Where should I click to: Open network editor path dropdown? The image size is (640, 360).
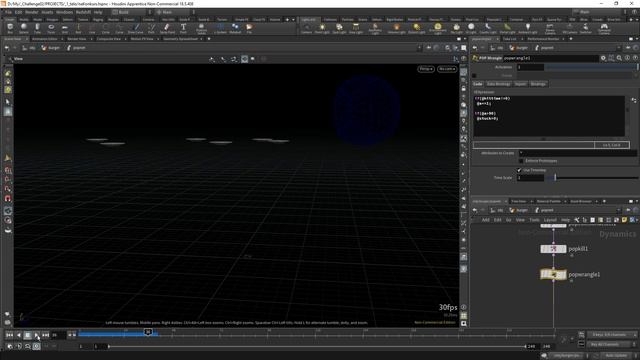pos(619,210)
